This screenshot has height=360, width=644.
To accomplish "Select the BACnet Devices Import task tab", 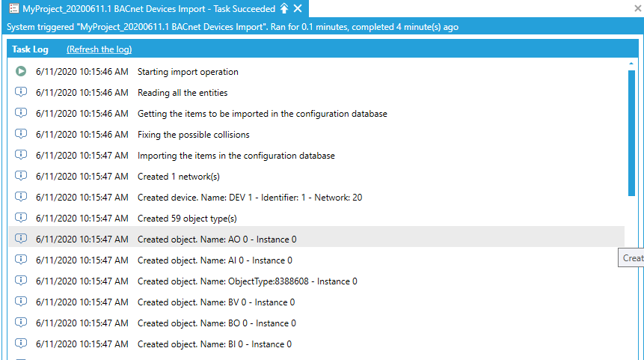I will click(x=150, y=8).
